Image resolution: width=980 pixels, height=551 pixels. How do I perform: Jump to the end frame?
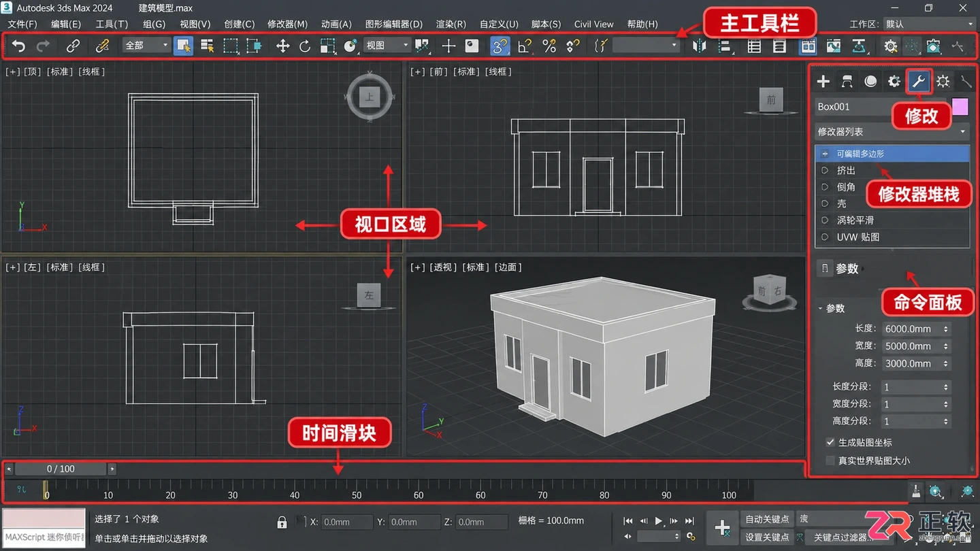[x=689, y=521]
